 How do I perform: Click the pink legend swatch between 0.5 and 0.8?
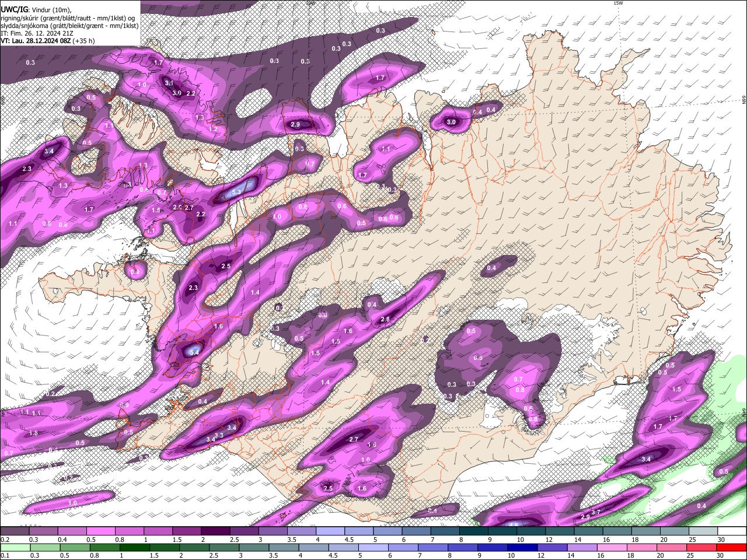(x=100, y=531)
